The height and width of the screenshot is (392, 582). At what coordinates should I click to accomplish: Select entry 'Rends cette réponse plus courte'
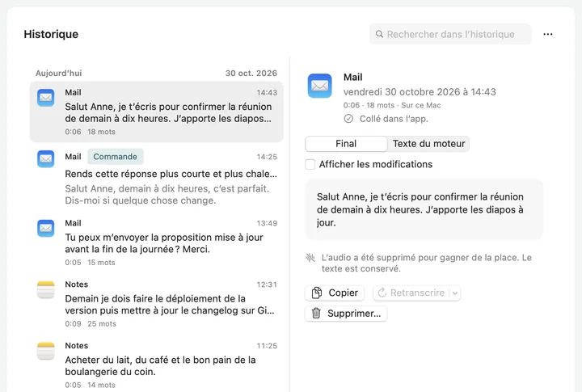click(156, 178)
